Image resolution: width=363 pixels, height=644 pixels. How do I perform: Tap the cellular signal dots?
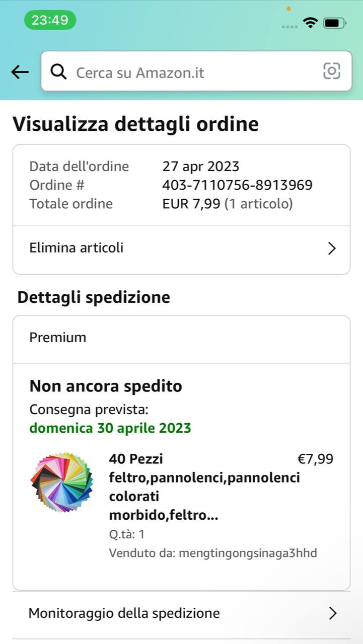coord(289,26)
